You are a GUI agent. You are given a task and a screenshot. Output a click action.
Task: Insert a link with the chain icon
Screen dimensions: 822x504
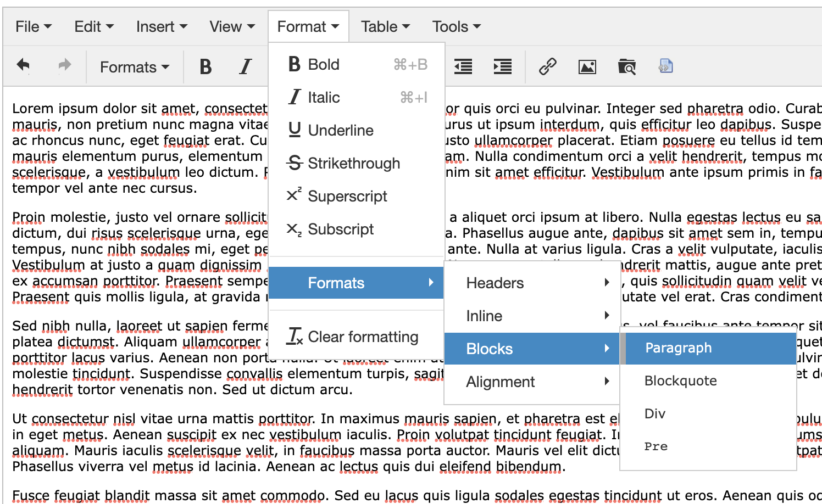547,67
